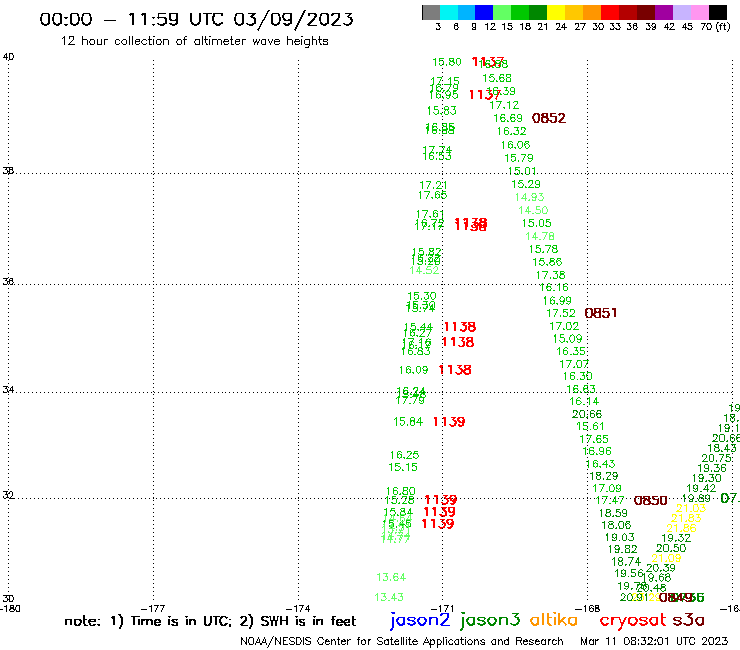Click the light green value '14.78'

(x=540, y=236)
